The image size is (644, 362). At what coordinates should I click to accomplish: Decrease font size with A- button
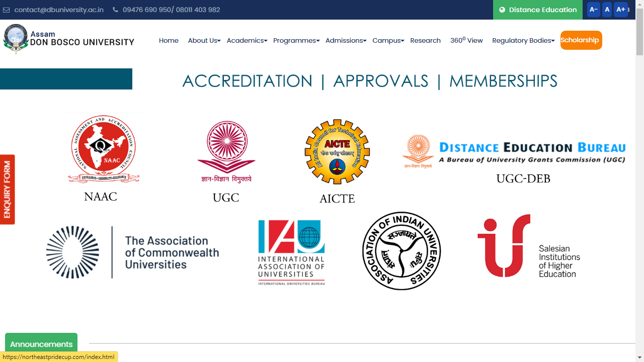point(594,10)
